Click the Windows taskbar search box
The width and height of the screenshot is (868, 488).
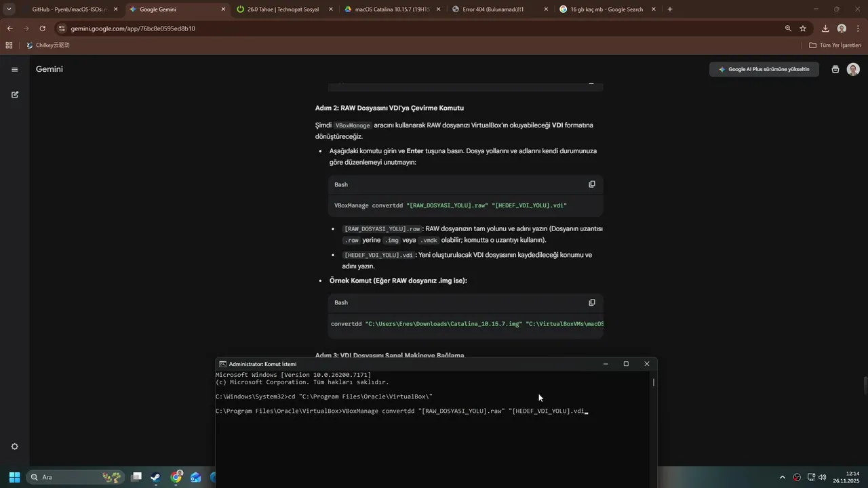(x=75, y=477)
